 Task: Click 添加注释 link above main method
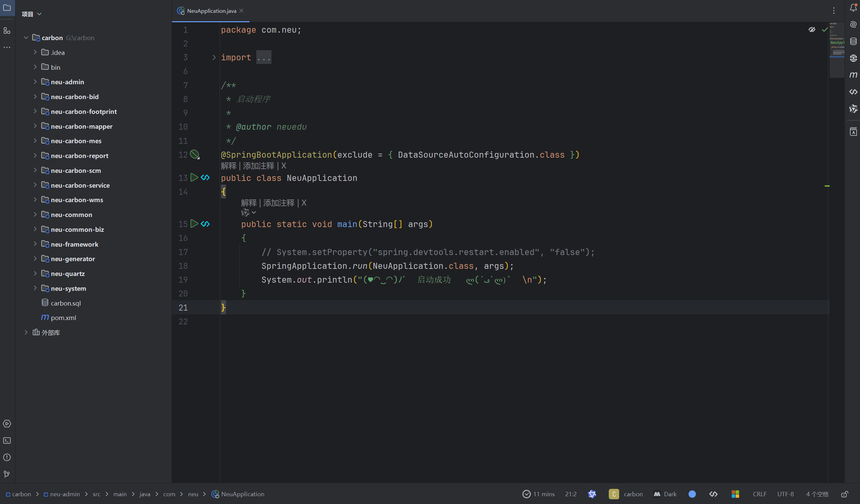[x=279, y=203]
